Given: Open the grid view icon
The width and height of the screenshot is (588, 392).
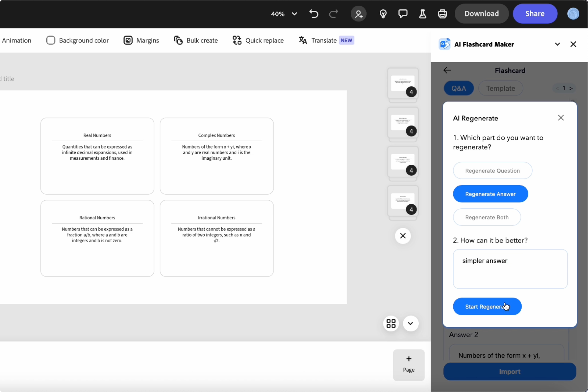Looking at the screenshot, I should [x=391, y=323].
